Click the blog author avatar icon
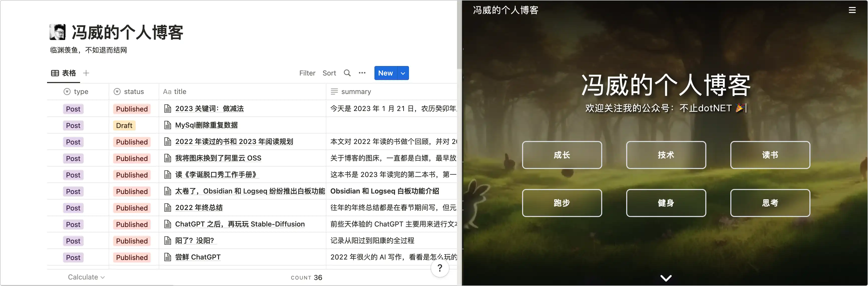This screenshot has height=286, width=868. coord(58,32)
